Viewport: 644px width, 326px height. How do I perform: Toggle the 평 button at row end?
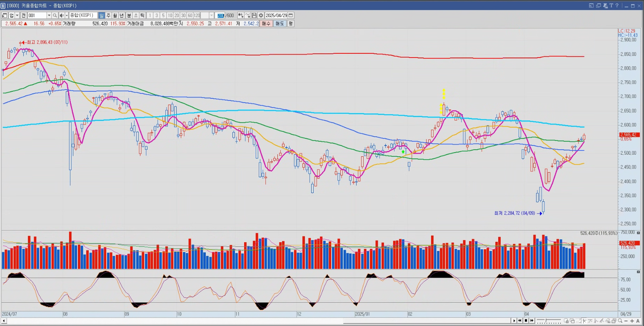[290, 24]
